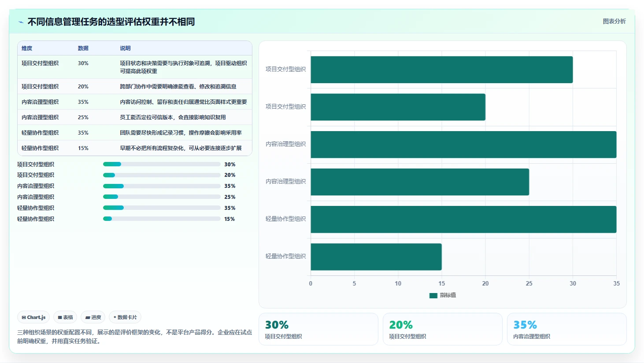Click the 30% label right of the first progress bar

pos(230,165)
